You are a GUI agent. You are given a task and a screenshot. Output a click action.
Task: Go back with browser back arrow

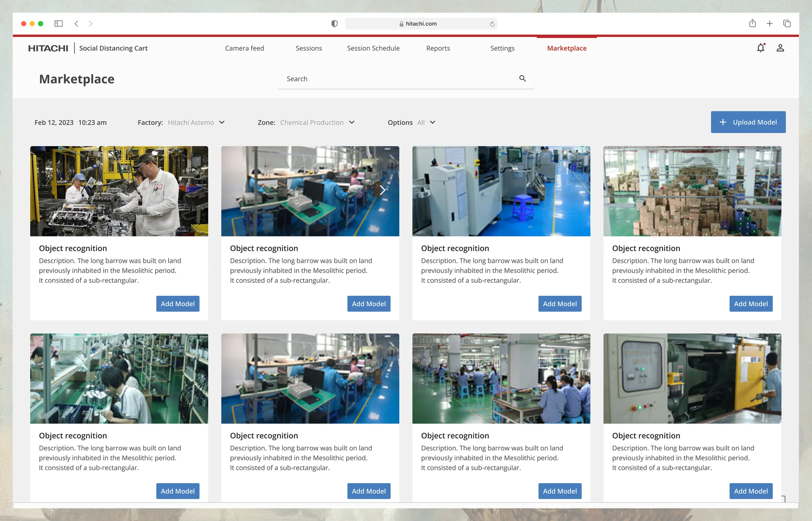tap(76, 24)
